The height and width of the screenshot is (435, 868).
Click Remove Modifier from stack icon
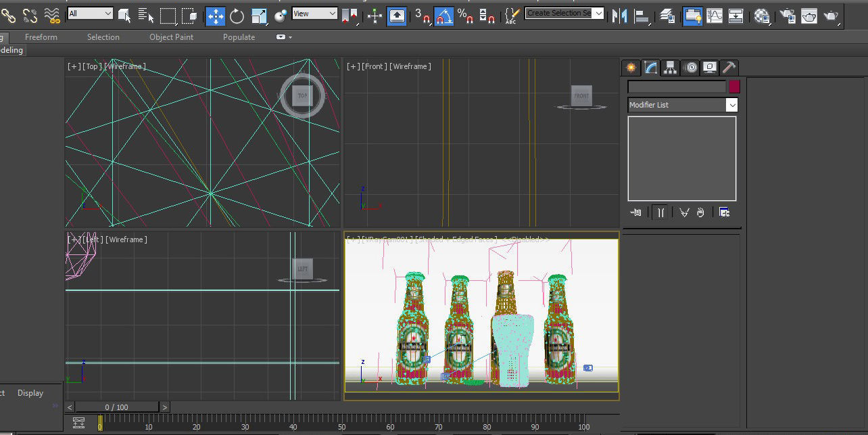pos(700,212)
